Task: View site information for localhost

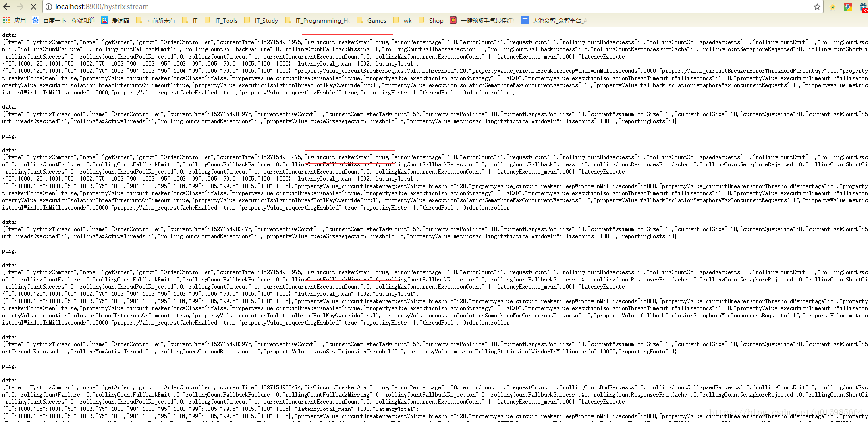Action: point(49,7)
